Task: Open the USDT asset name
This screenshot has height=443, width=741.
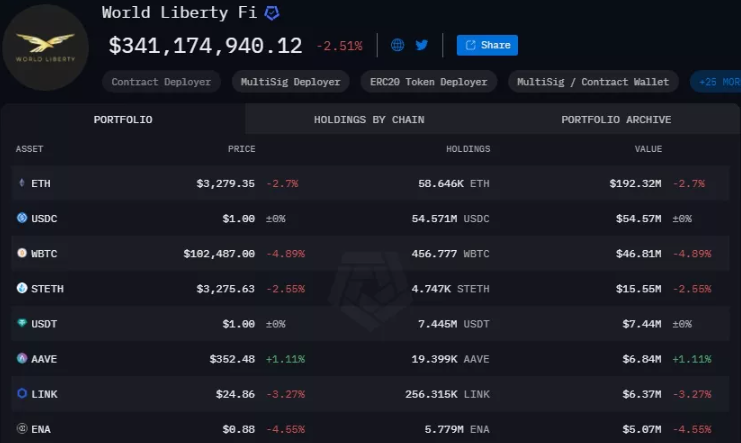Action: click(44, 324)
